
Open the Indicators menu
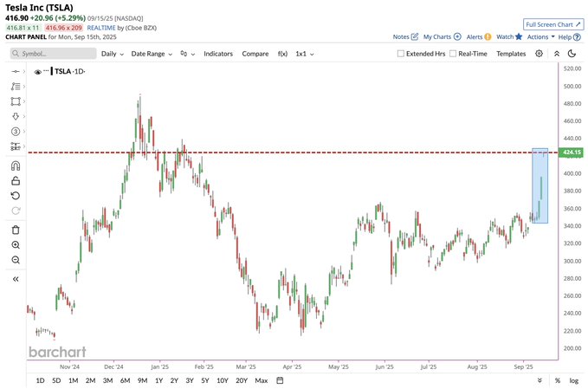pyautogui.click(x=218, y=54)
